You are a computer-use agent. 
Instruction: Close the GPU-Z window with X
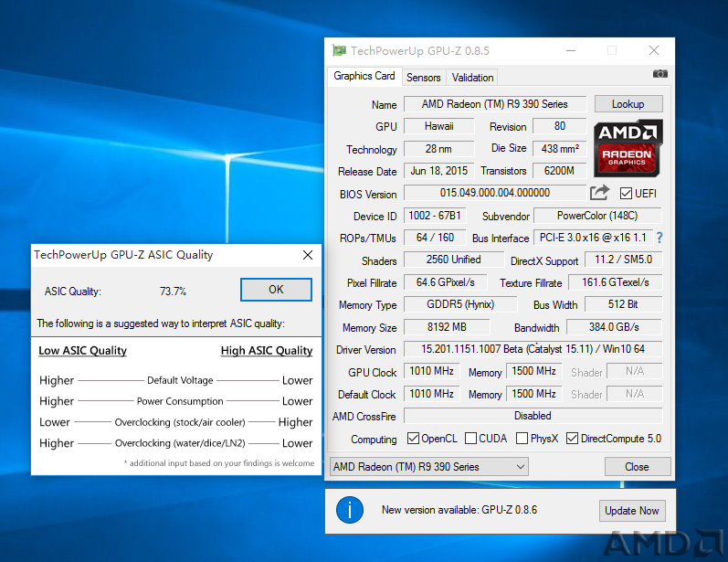[654, 50]
